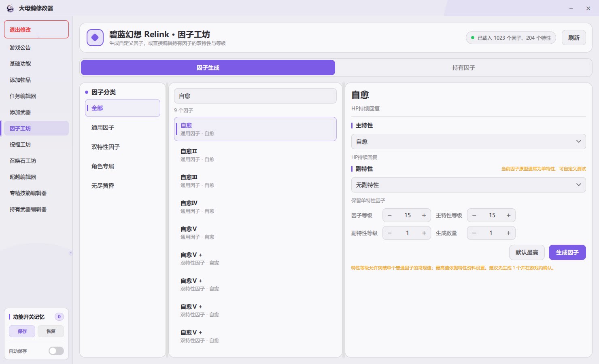Go to 召唤石工坊 in the sidebar
This screenshot has height=364, width=599.
pyautogui.click(x=36, y=161)
